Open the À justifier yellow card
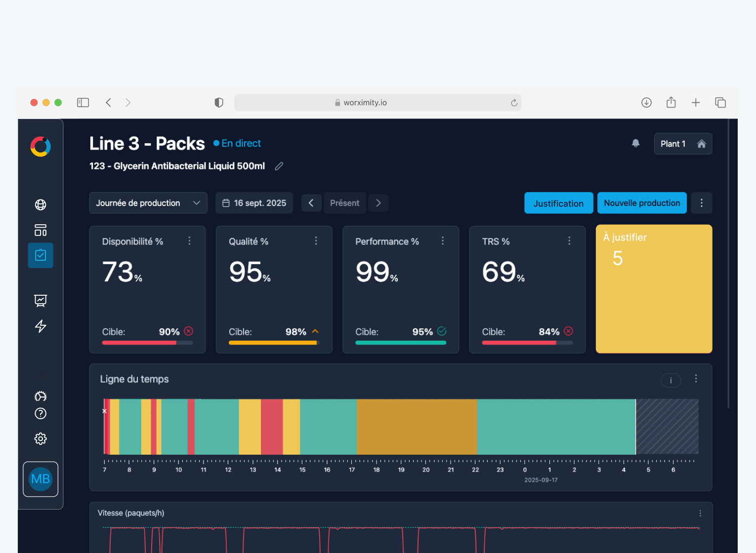Screen dimensions: 756x553 [654, 289]
